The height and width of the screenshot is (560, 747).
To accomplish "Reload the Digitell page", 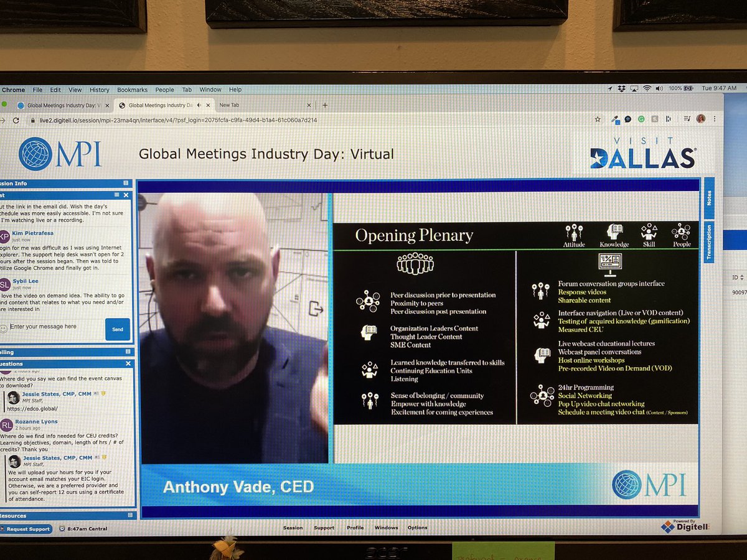I will coord(16,120).
